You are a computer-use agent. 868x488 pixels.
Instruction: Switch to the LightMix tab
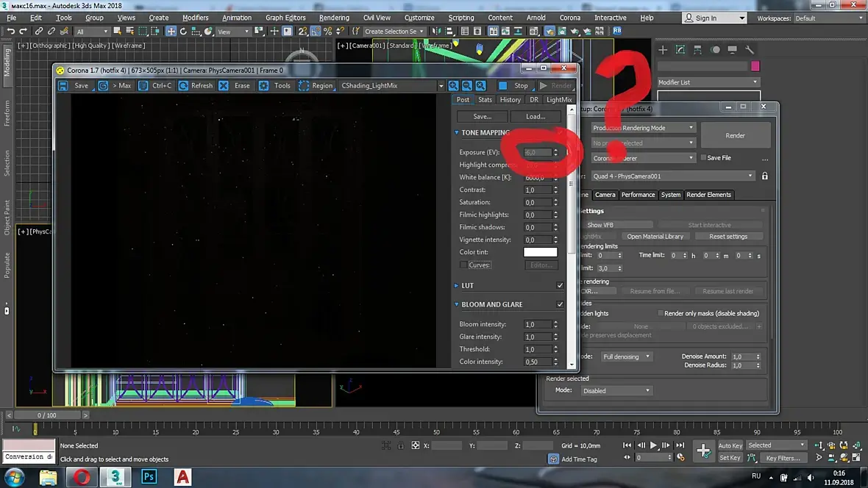pos(559,100)
